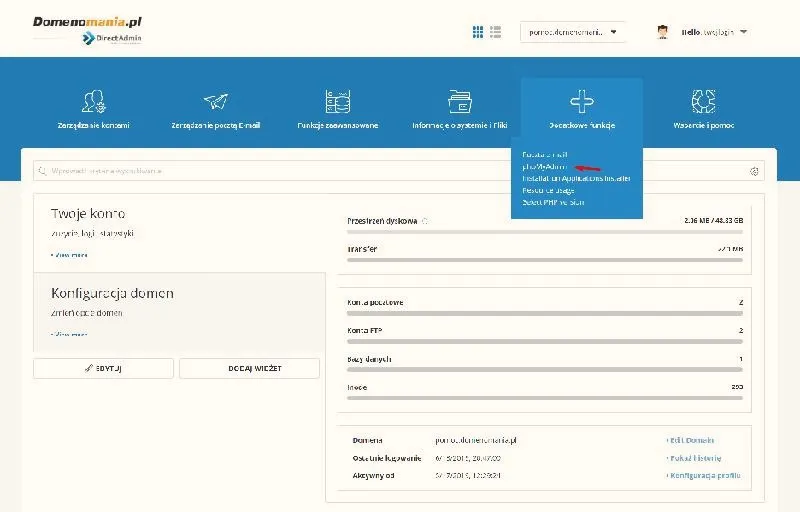Image resolution: width=800 pixels, height=512 pixels.
Task: Open account management icon
Action: click(93, 101)
